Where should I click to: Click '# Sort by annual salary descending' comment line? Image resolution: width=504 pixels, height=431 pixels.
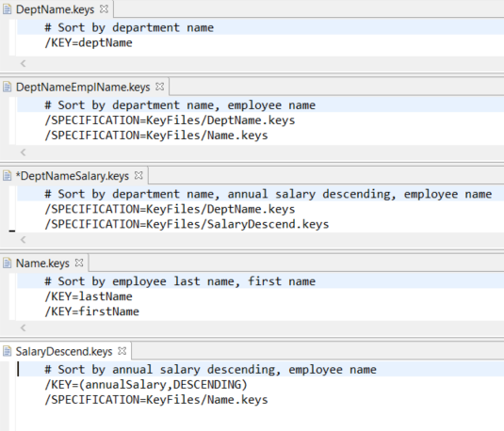[x=210, y=370]
